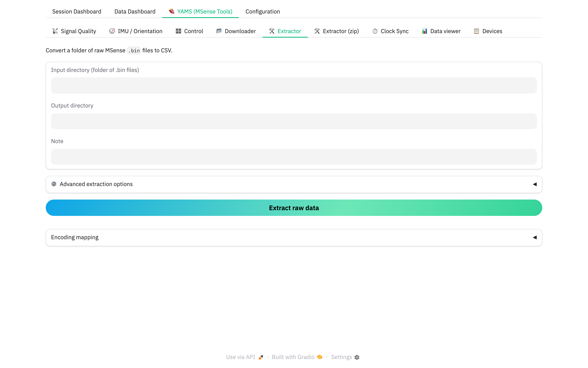Image resolution: width=588 pixels, height=368 pixels.
Task: Click the hammer-and-wrench Extractor icon
Action: [272, 31]
